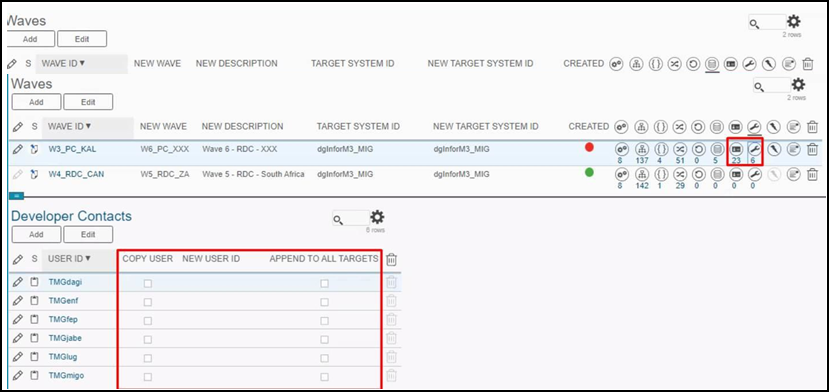Image resolution: width=829 pixels, height=392 pixels.
Task: Enable Append To All Targets for TMGenf
Action: point(324,302)
